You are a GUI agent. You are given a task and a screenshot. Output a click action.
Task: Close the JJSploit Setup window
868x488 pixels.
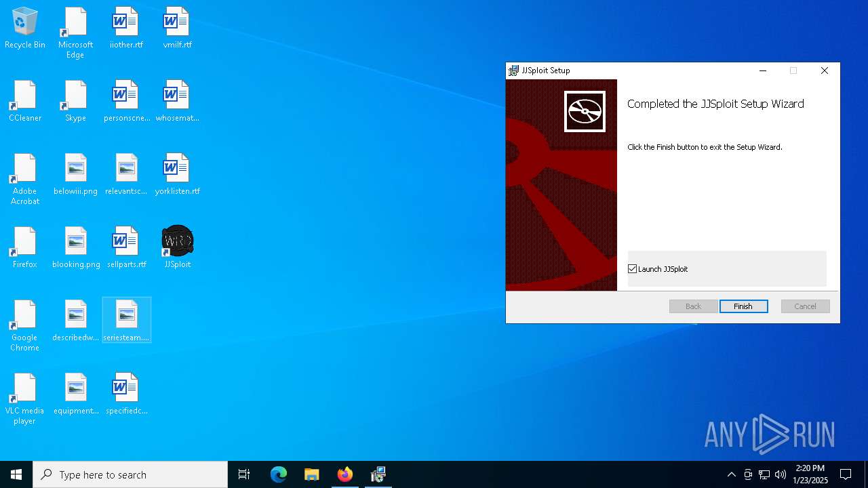pos(825,70)
